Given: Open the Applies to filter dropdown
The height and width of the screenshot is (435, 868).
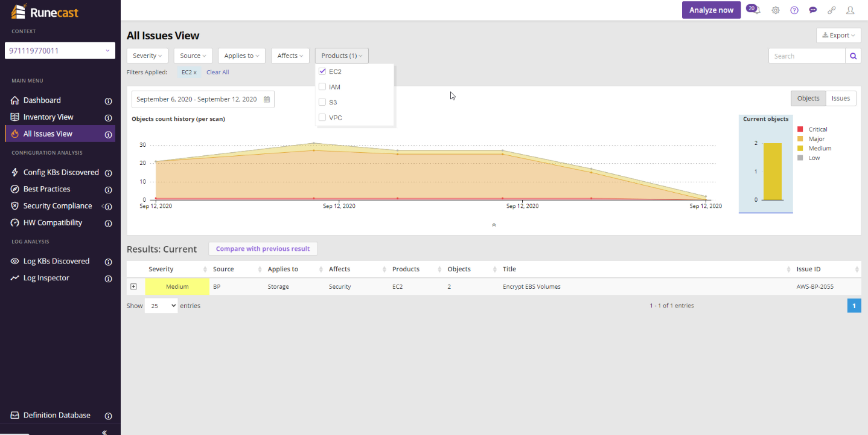Looking at the screenshot, I should click(x=241, y=56).
